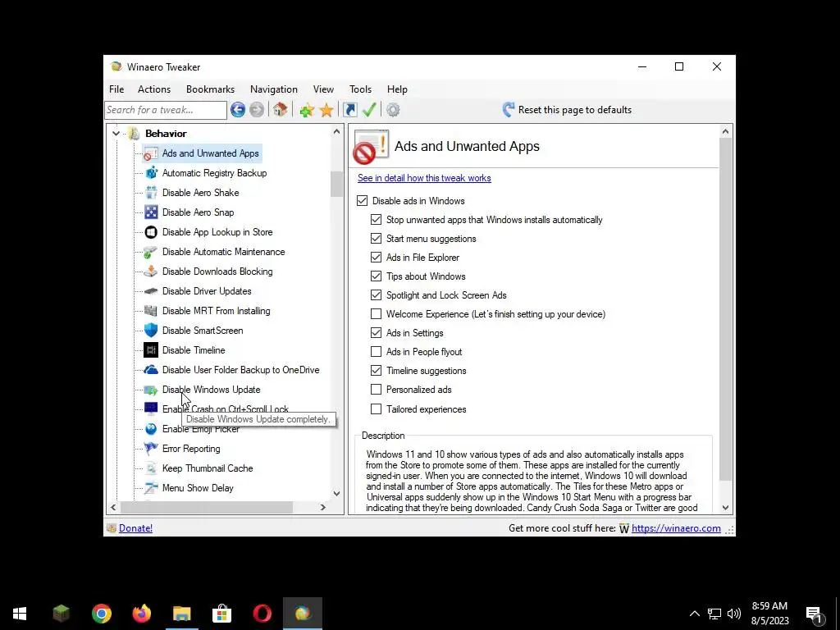
Task: Click the Back navigation arrow in toolbar
Action: 238,110
